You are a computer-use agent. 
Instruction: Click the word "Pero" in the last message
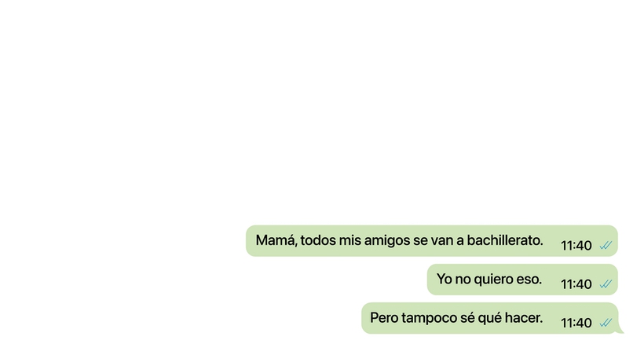point(384,318)
